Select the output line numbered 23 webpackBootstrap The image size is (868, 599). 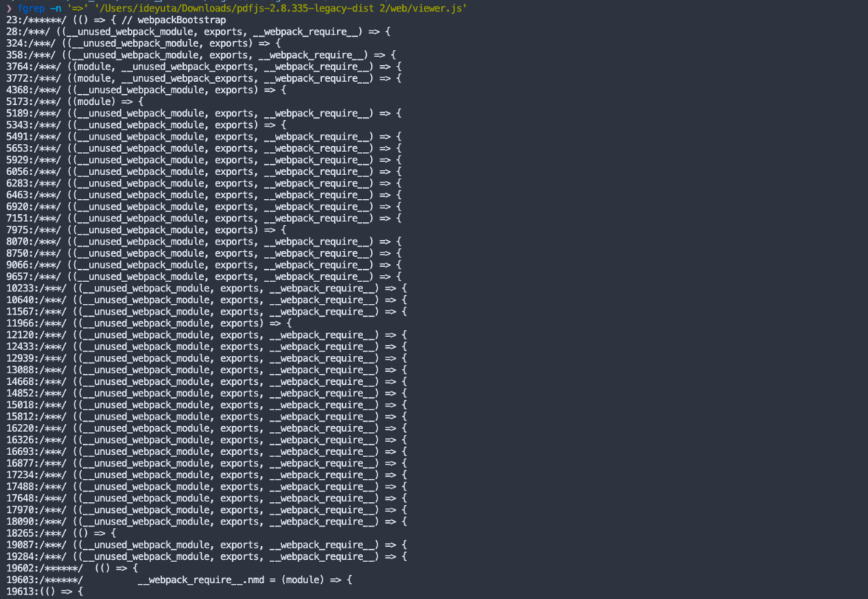coord(116,20)
